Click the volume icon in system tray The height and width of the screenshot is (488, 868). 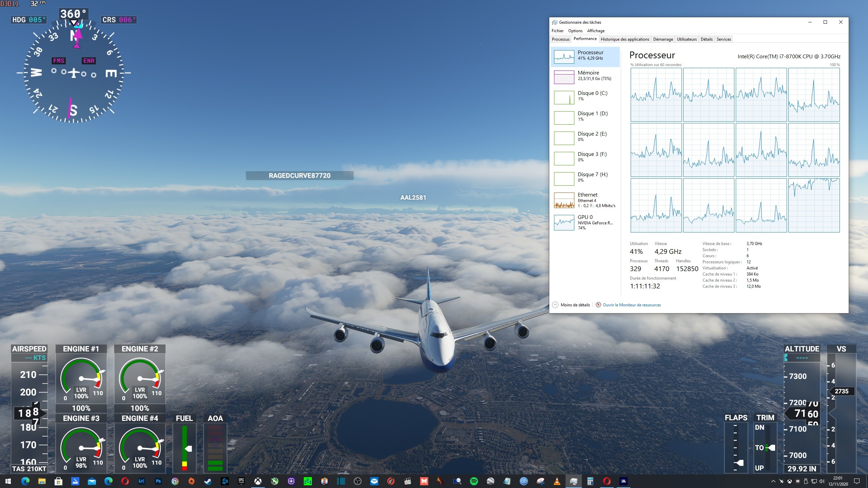(821, 481)
